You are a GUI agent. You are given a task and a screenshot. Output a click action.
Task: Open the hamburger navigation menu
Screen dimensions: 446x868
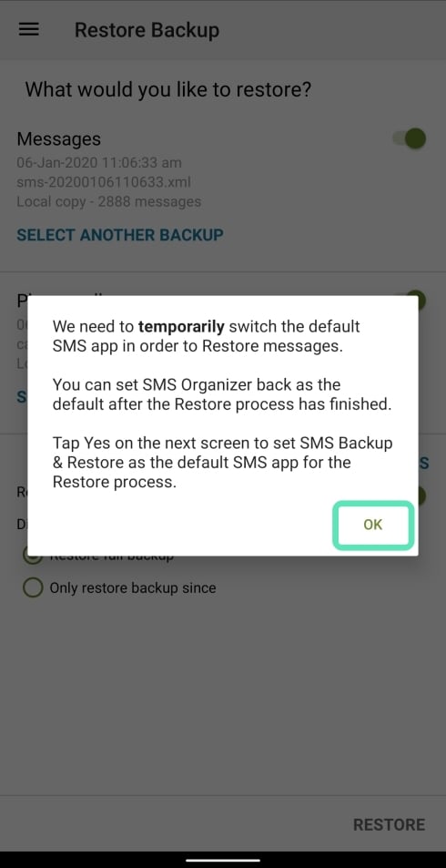pyautogui.click(x=29, y=29)
